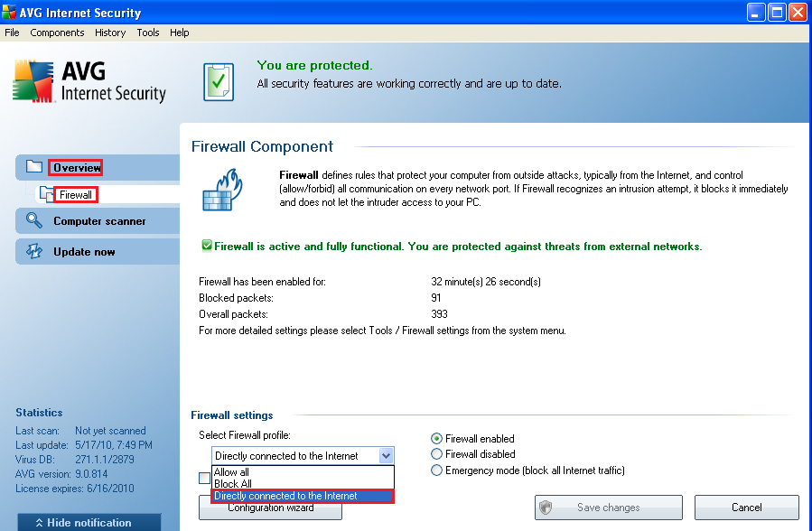Click the Save changes button
This screenshot has height=531, width=812.
pos(609,508)
